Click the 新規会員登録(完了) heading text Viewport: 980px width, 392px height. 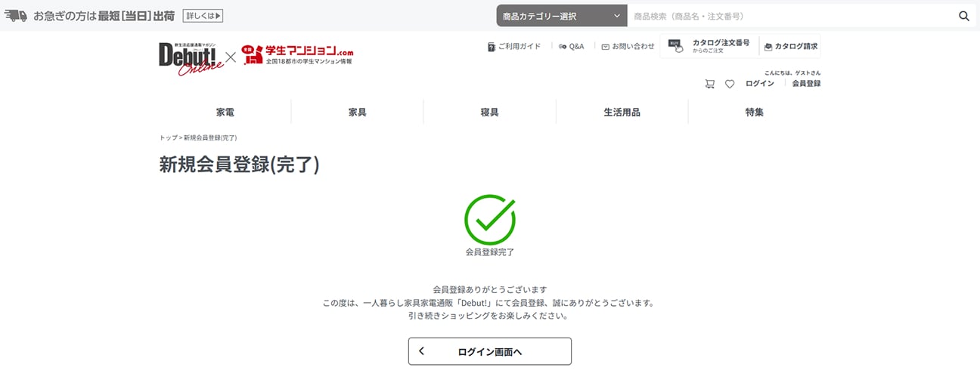pos(239,165)
